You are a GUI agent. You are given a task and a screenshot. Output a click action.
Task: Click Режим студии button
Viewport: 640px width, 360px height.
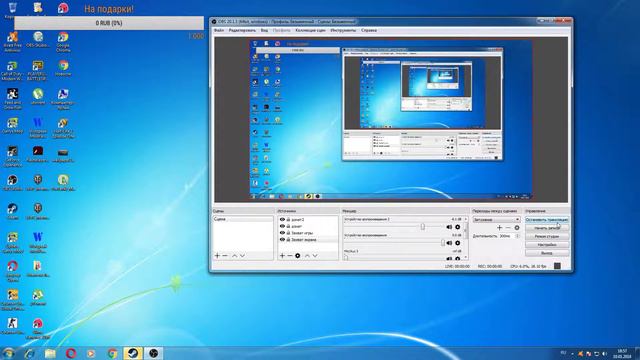pyautogui.click(x=547, y=236)
